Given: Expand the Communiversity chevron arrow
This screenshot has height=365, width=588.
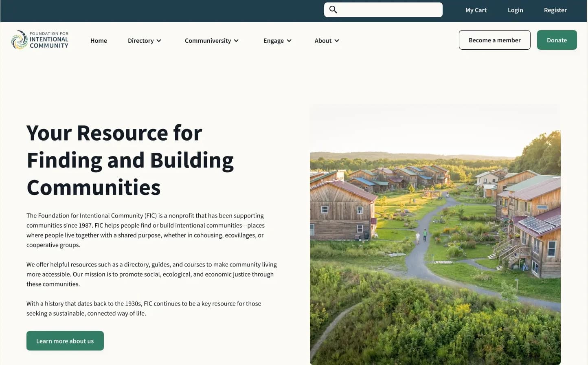Looking at the screenshot, I should point(236,41).
